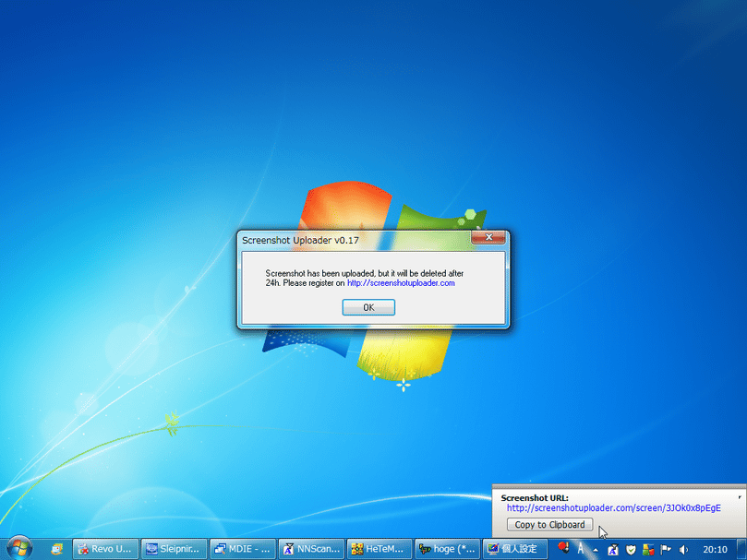Click the Screenshot Uploader v0.17 title bar
The width and height of the screenshot is (747, 560).
tap(355, 240)
